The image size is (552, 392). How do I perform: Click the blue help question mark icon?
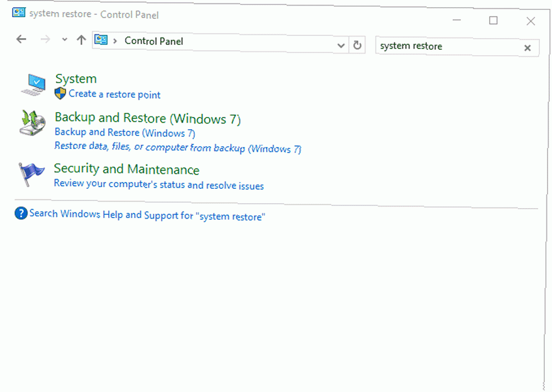(21, 213)
